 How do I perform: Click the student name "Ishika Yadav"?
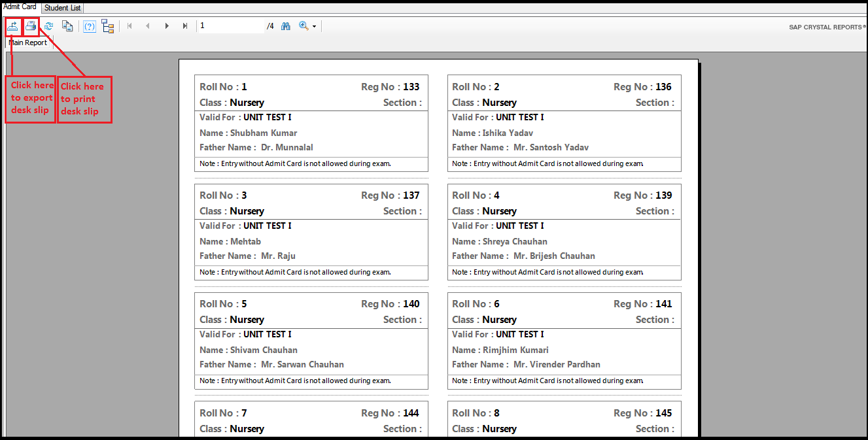(508, 133)
